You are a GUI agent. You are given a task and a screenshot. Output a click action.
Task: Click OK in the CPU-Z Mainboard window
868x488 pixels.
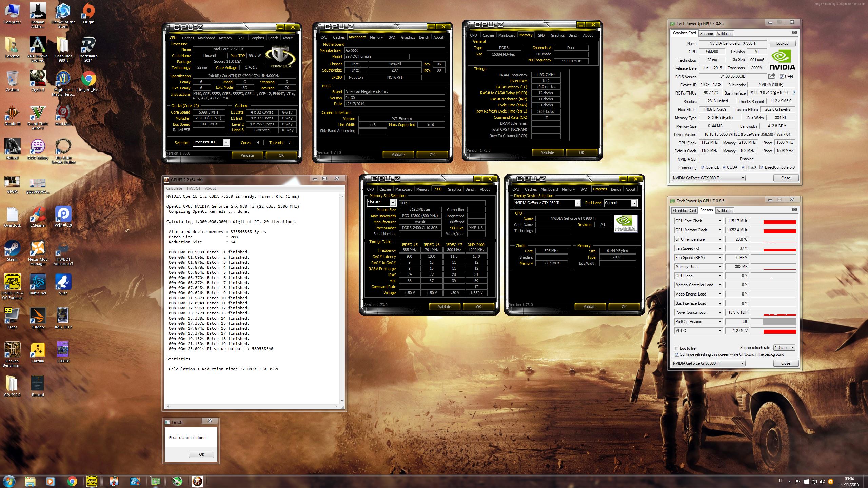click(x=432, y=155)
